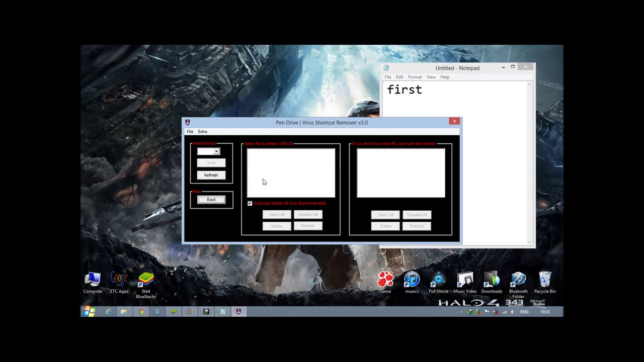Open the Notepad Help menu
Screen dimensions: 644x362
(x=445, y=77)
